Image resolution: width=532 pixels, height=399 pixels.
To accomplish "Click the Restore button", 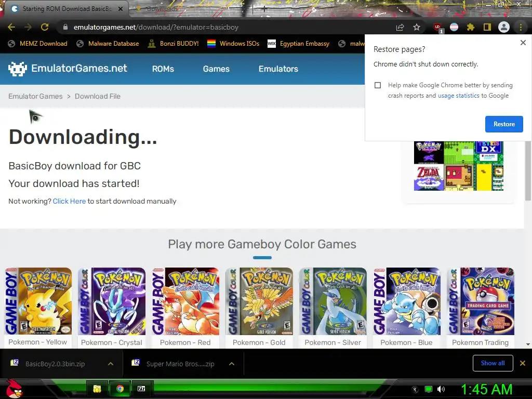I will tap(504, 124).
